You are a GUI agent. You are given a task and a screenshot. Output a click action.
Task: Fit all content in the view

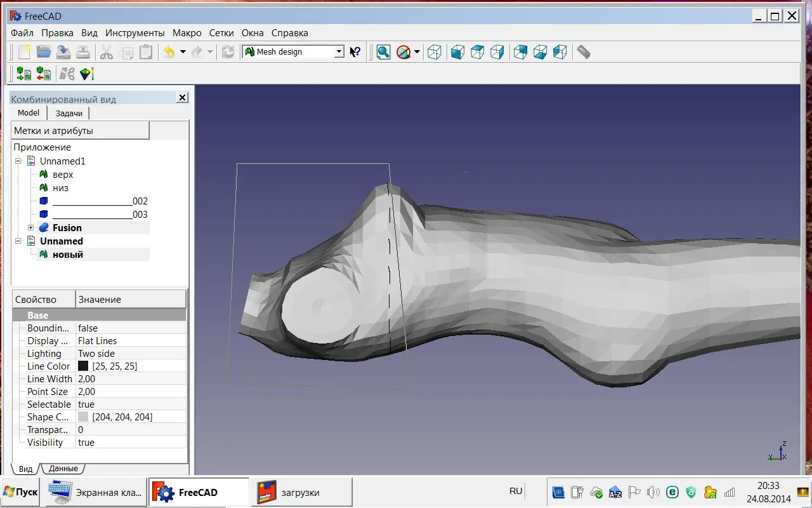click(383, 52)
